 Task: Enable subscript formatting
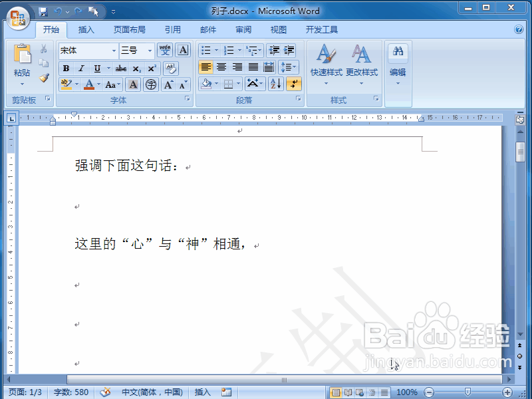136,68
